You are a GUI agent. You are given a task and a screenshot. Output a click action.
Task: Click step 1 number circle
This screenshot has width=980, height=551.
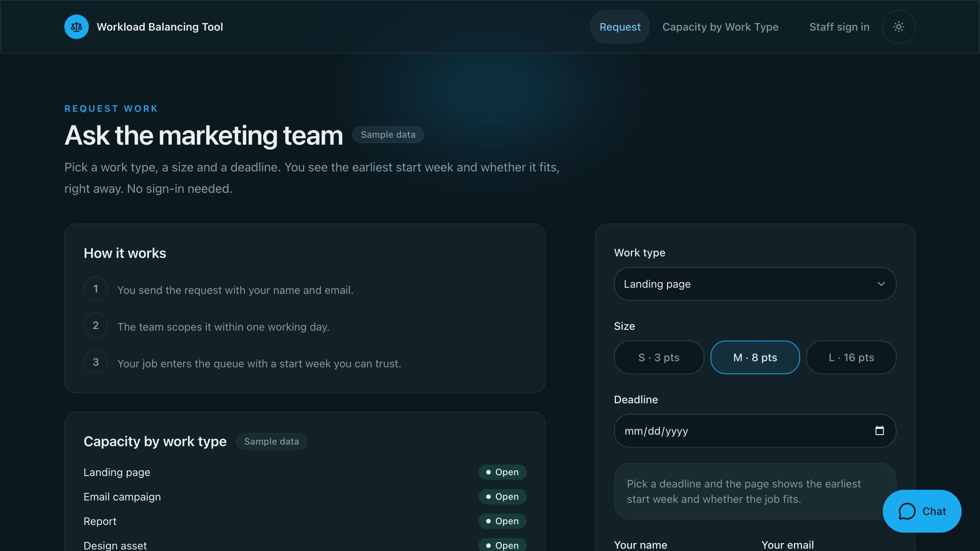[96, 289]
